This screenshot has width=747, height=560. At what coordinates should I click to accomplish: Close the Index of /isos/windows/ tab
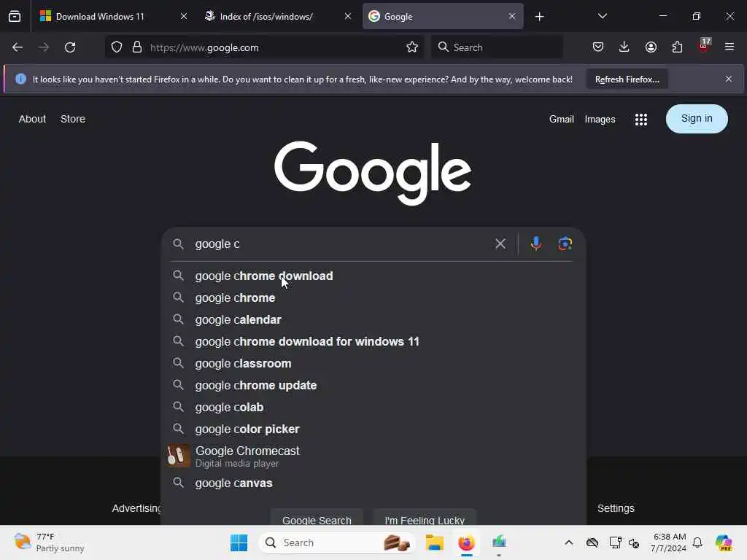(x=348, y=16)
